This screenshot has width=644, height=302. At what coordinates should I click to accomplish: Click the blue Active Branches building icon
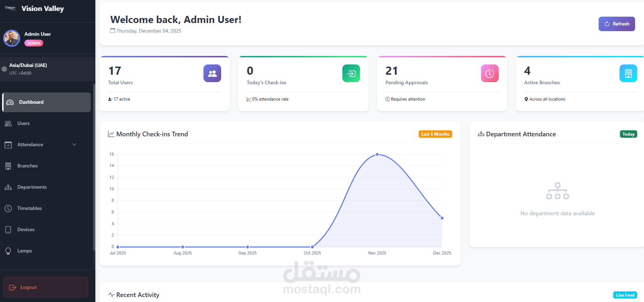[628, 73]
